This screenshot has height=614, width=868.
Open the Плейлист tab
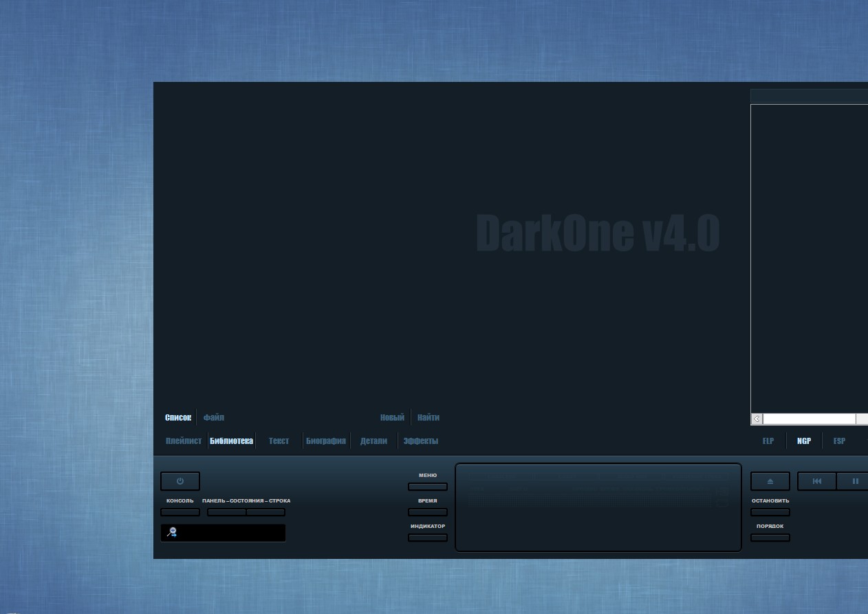coord(184,441)
